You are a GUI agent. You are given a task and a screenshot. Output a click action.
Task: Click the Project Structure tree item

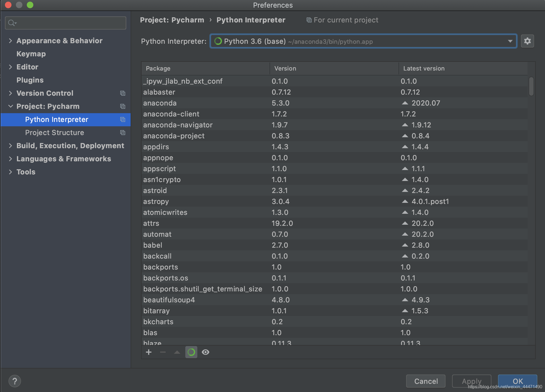(x=55, y=133)
